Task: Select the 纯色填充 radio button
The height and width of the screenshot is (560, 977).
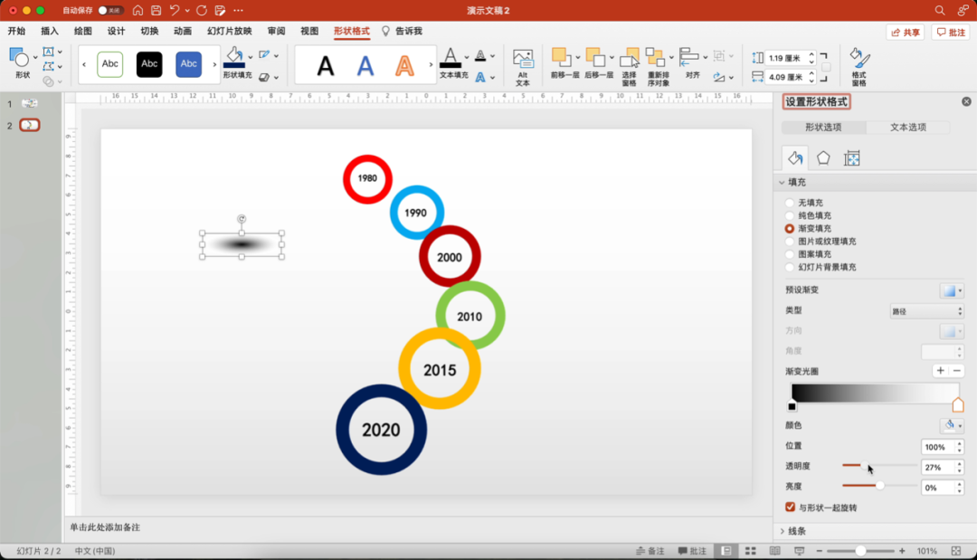Action: click(790, 215)
